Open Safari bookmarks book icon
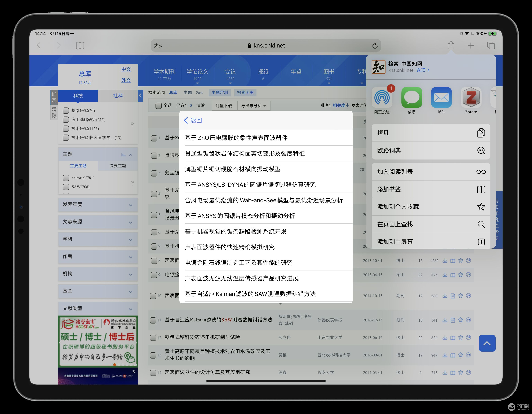Viewport: 532px width, 414px height. (80, 45)
